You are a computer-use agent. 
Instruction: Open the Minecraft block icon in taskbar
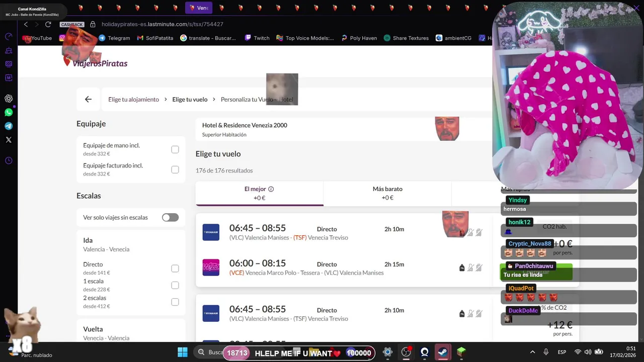[x=461, y=352]
